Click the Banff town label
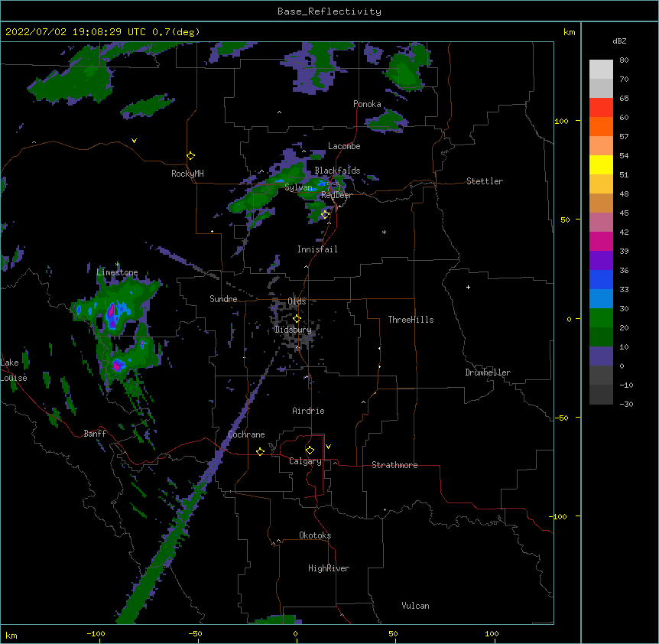The width and height of the screenshot is (659, 644). pos(95,434)
